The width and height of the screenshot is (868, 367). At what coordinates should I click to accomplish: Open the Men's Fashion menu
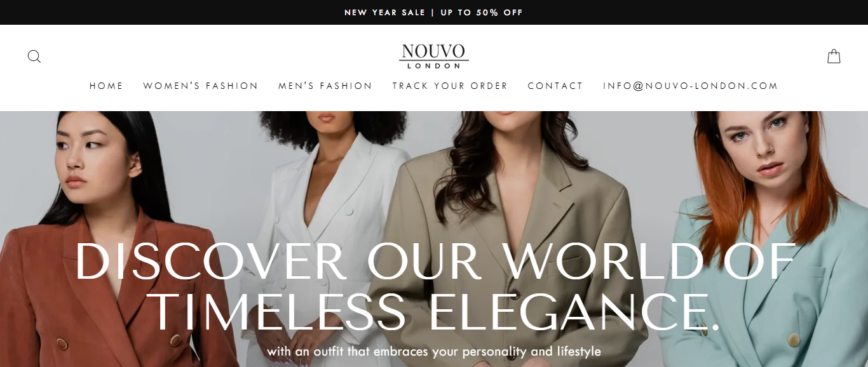click(x=325, y=86)
